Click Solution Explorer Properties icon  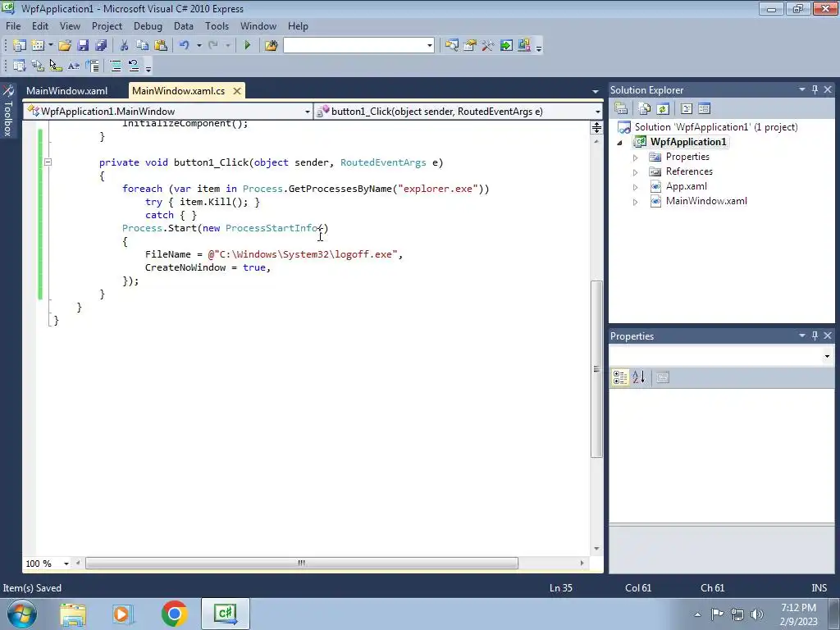[x=622, y=109]
